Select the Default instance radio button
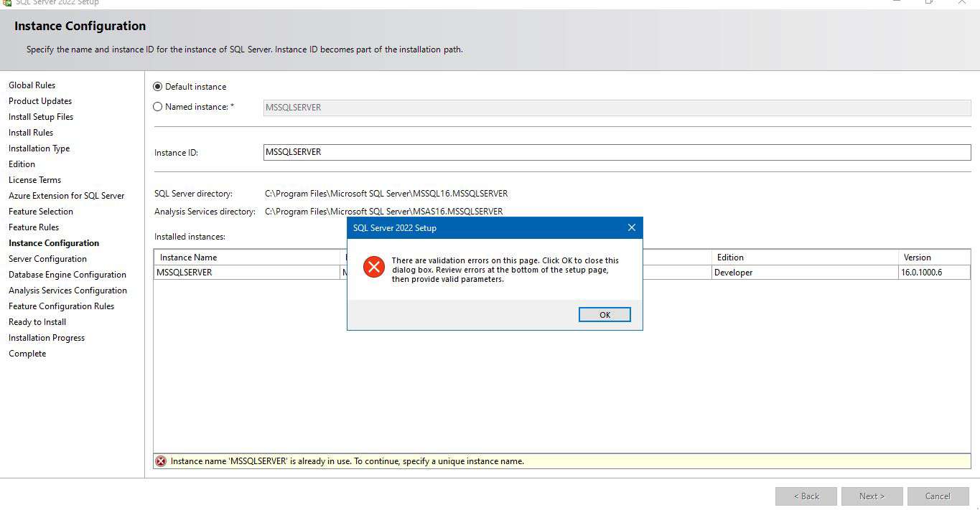Image resolution: width=980 pixels, height=510 pixels. pyautogui.click(x=158, y=87)
